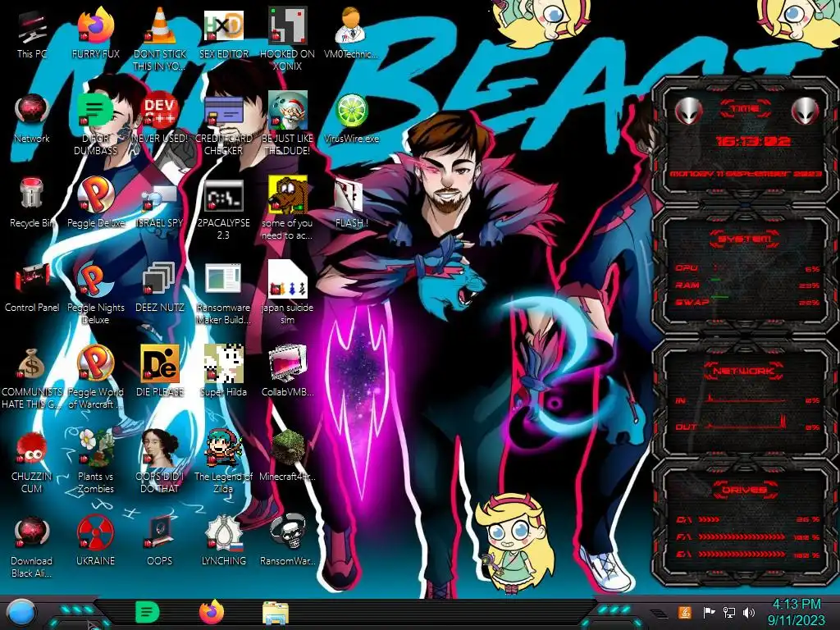Viewport: 840px width, 630px height.
Task: Click the C:\ drive usage bar
Action: (x=748, y=519)
